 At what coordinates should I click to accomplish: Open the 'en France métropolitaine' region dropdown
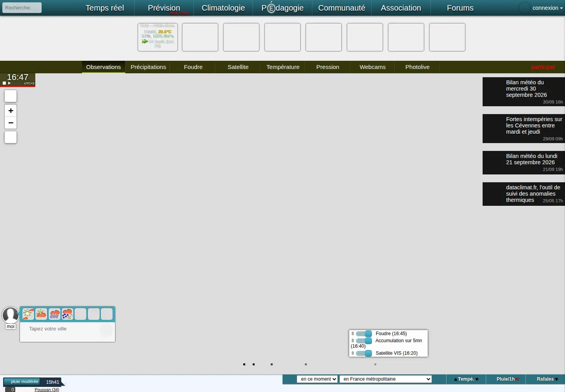tap(386, 379)
